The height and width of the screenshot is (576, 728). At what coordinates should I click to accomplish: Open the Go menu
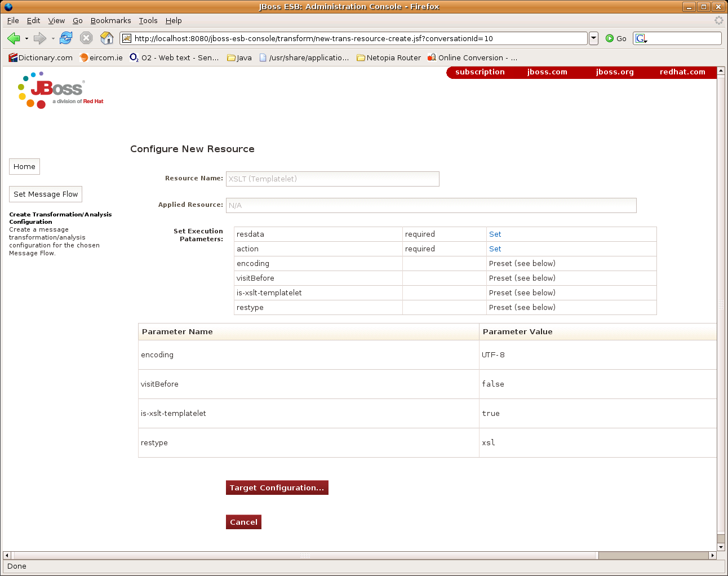click(x=78, y=20)
